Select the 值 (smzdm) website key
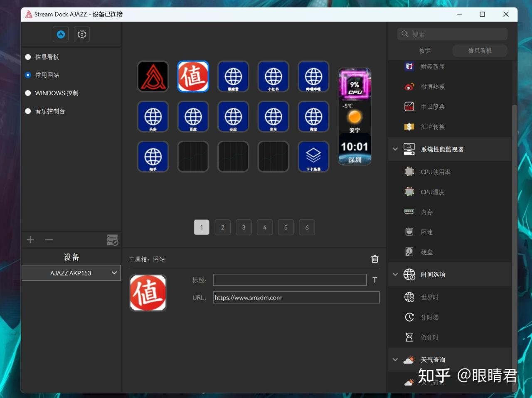 point(193,76)
